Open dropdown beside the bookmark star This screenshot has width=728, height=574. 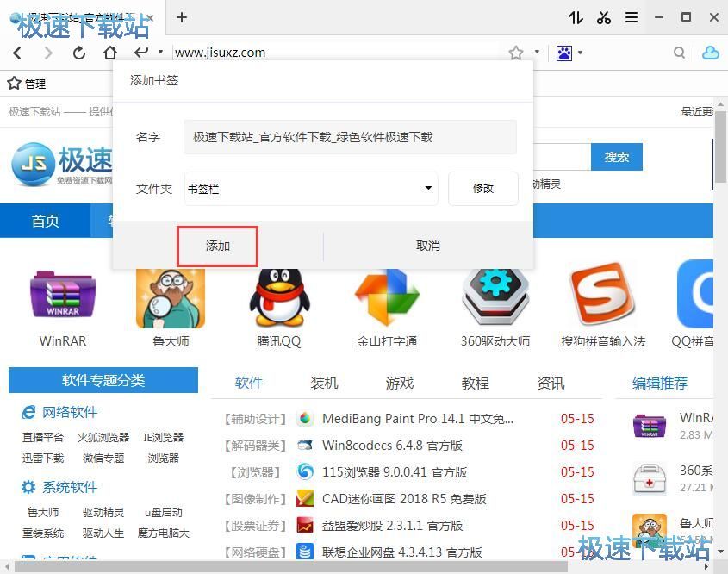point(537,52)
